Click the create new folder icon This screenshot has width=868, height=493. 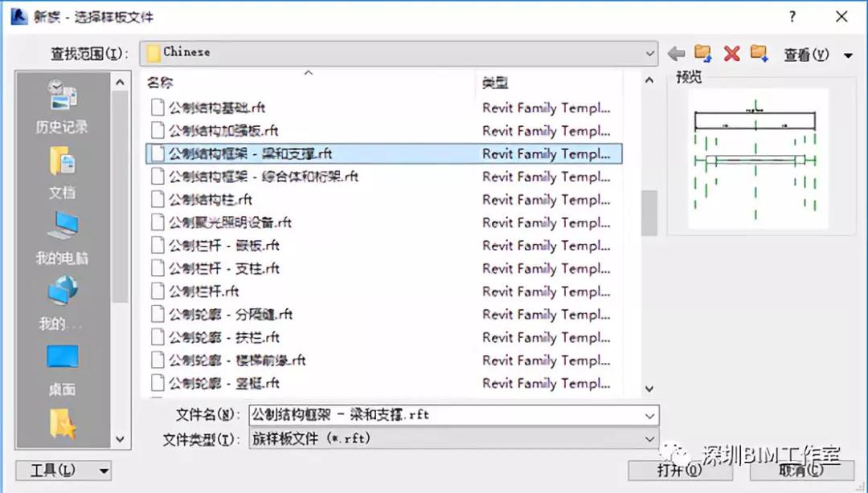pos(759,53)
